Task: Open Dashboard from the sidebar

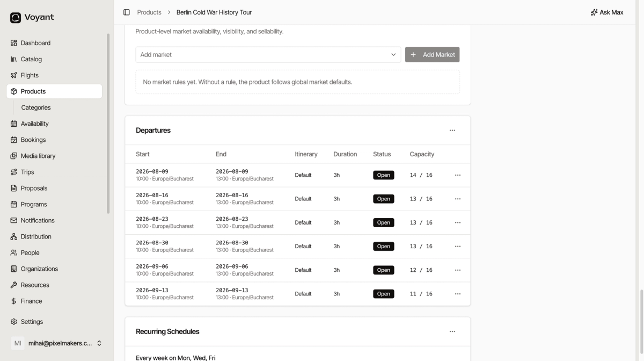Action: [54, 43]
